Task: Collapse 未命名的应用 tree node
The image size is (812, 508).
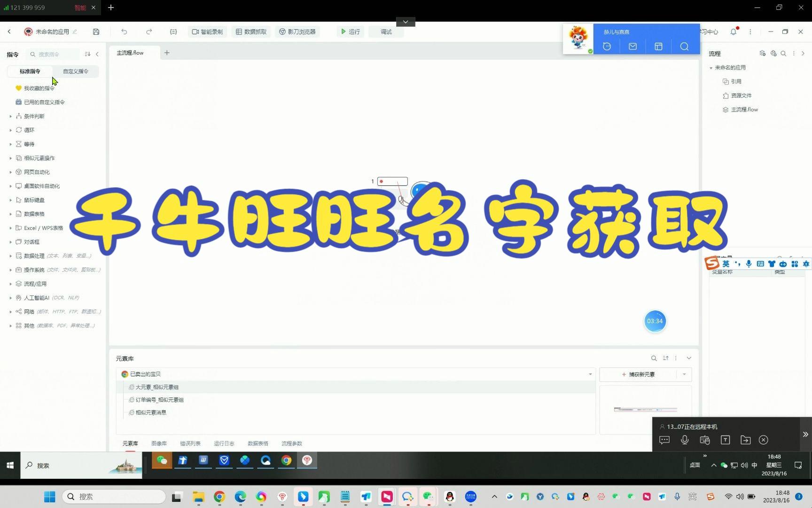Action: 711,68
